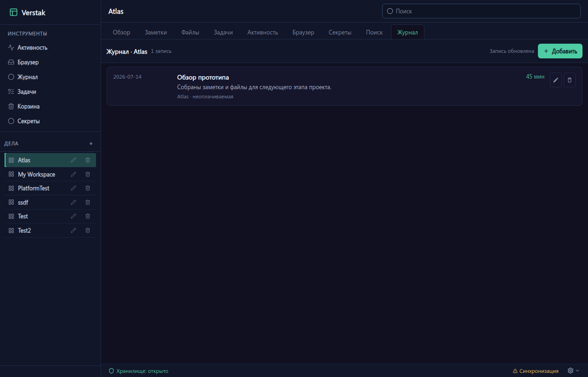
Task: Click the 1 запись counter
Action: click(161, 51)
